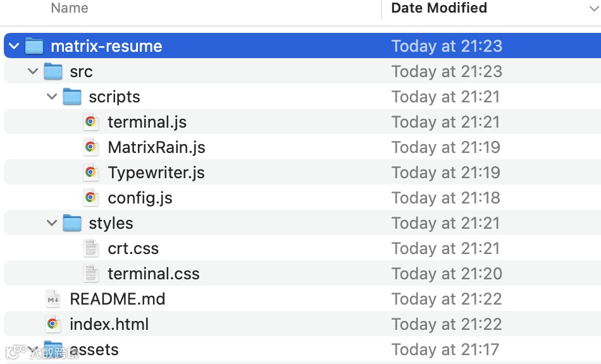Collapse the src folder disclosure arrow
This screenshot has width=601, height=364.
click(33, 71)
